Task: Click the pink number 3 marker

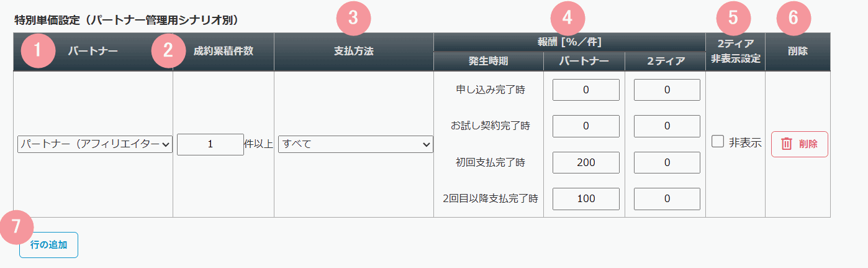Action: pos(353,18)
